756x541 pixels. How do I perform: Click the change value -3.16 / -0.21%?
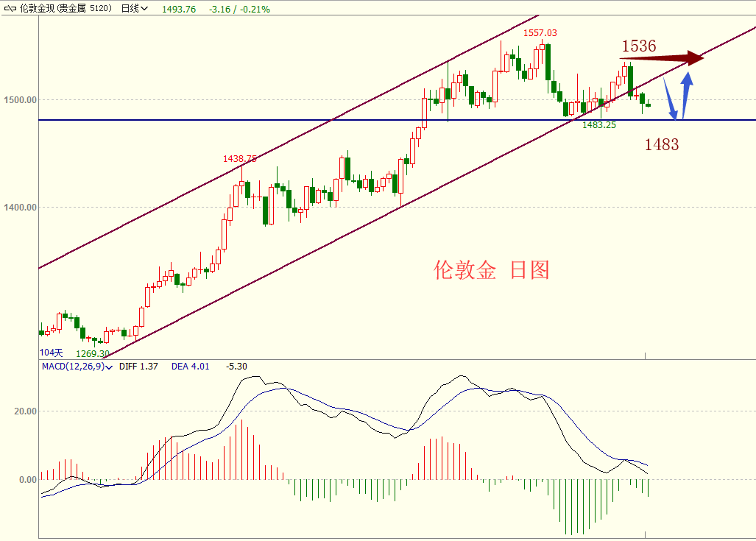pyautogui.click(x=240, y=9)
